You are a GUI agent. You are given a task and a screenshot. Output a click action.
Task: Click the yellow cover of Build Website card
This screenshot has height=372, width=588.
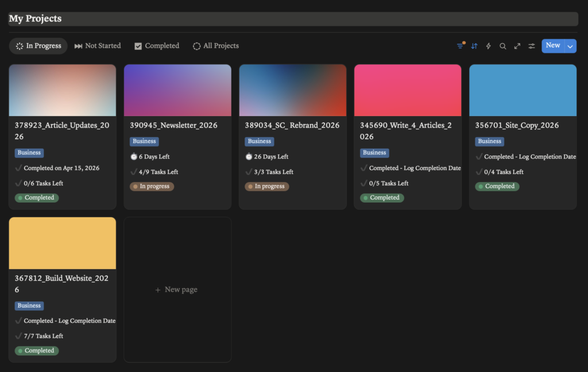[63, 243]
